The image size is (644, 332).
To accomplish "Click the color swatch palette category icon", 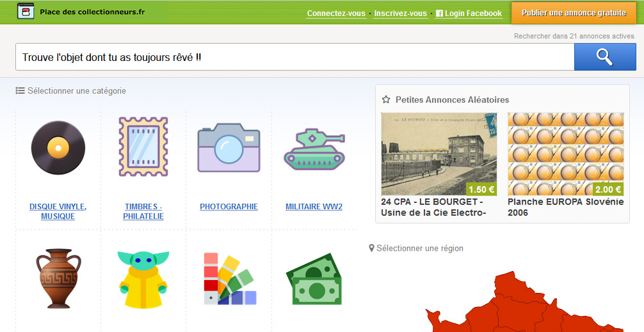I will point(230,279).
